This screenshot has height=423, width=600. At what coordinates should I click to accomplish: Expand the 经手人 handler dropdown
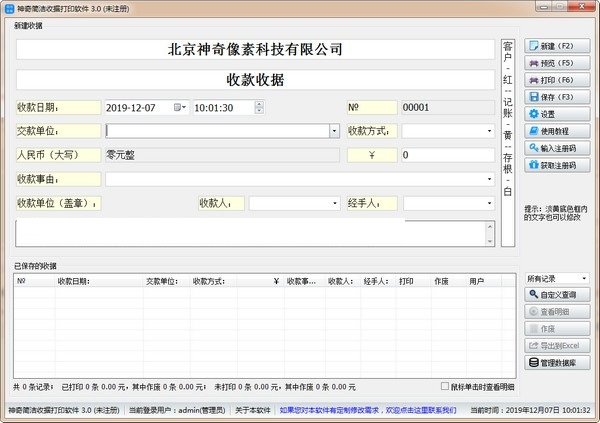489,203
